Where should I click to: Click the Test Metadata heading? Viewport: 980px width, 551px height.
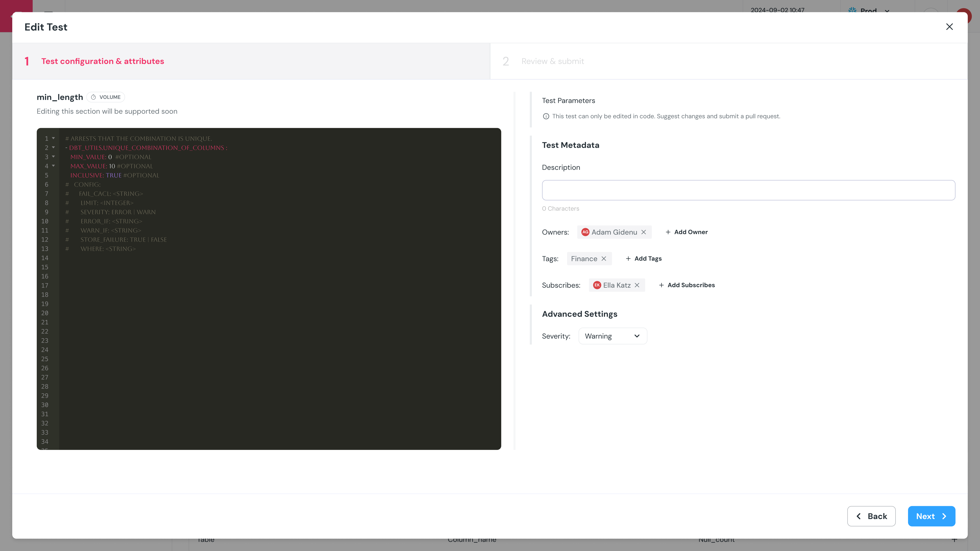click(570, 145)
